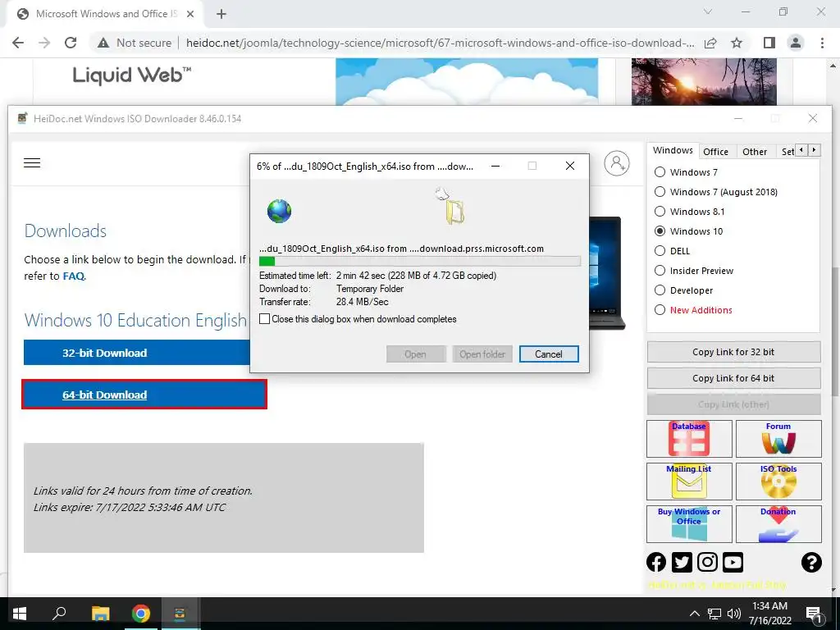840x630 pixels.
Task: Open HeiDoc YouTube channel icon
Action: tap(733, 562)
